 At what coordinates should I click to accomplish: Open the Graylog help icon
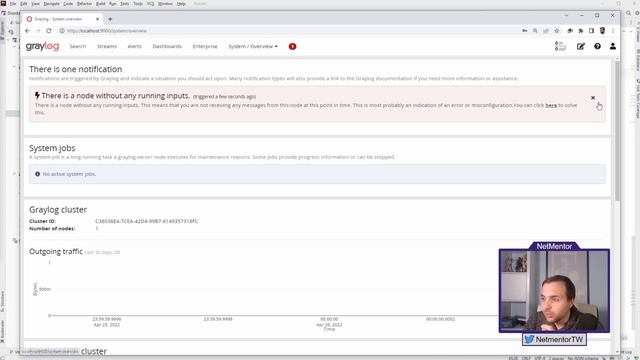click(x=597, y=47)
